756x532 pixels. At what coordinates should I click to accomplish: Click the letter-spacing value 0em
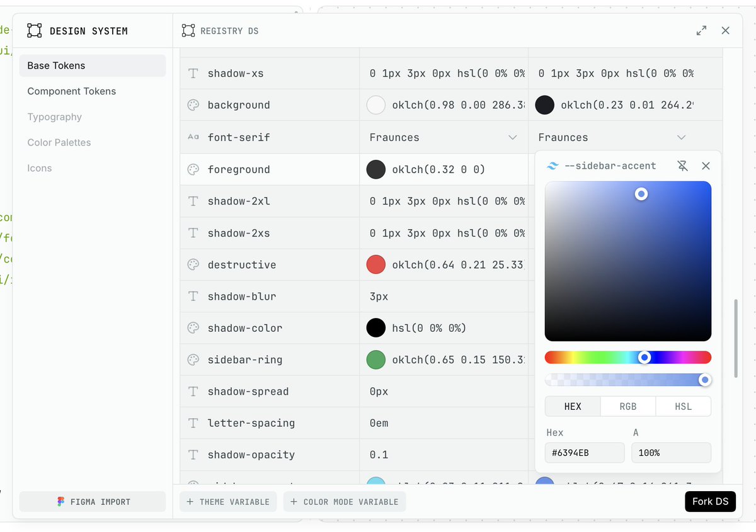tap(379, 423)
